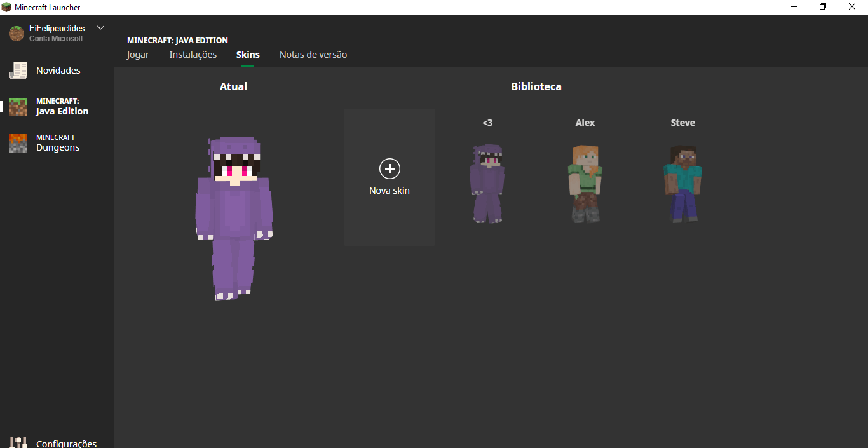Viewport: 868px width, 448px height.
Task: Expand the account dropdown chevron
Action: 100,28
